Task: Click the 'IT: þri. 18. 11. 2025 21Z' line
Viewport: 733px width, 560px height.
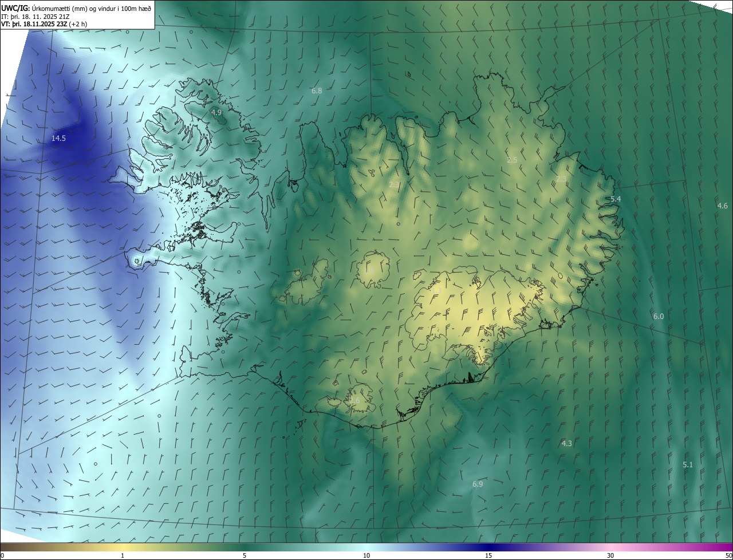Action: point(35,16)
